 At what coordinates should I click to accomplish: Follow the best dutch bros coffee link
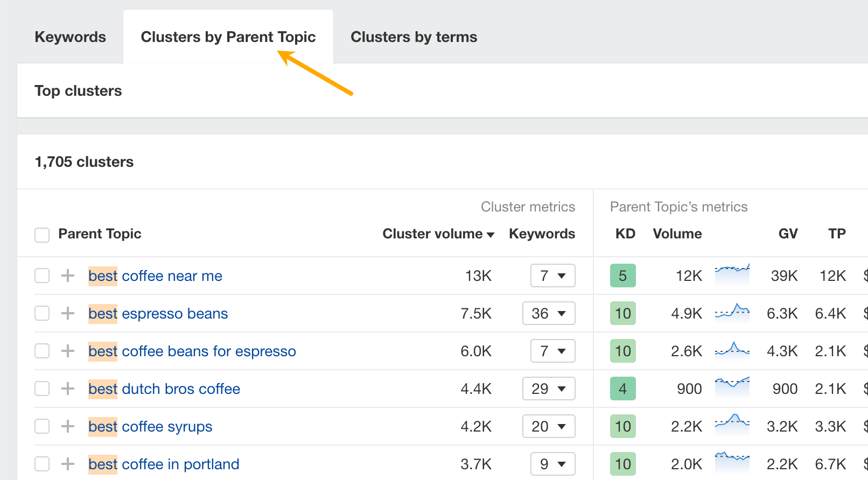tap(164, 389)
